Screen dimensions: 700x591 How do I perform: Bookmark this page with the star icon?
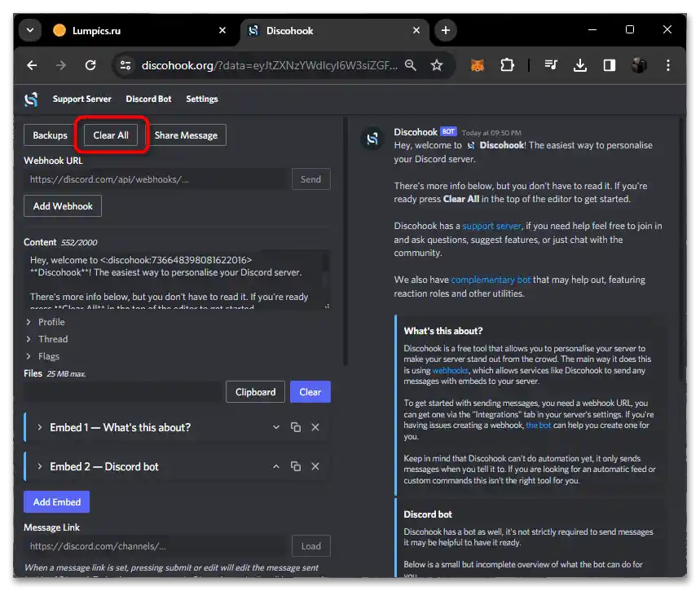(437, 66)
